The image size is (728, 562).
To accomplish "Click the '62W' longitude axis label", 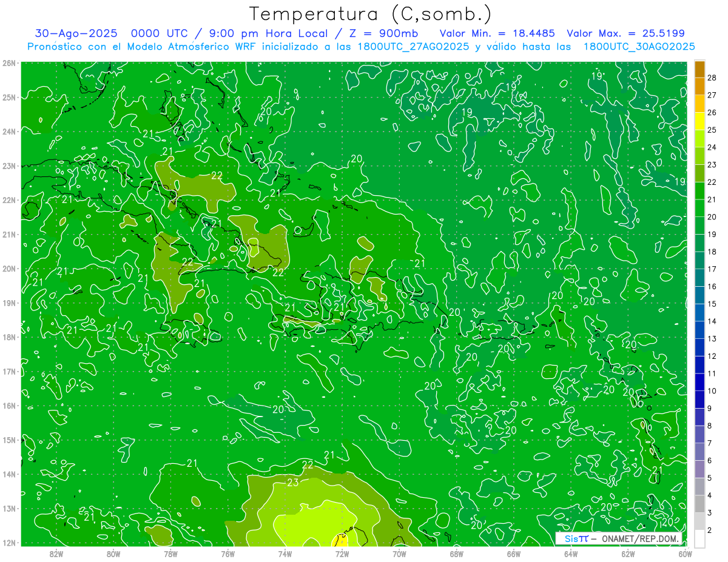I will click(x=628, y=554).
